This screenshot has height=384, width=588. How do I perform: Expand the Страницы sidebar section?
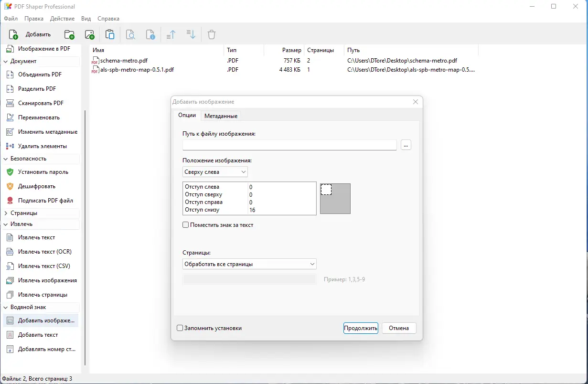coord(6,213)
